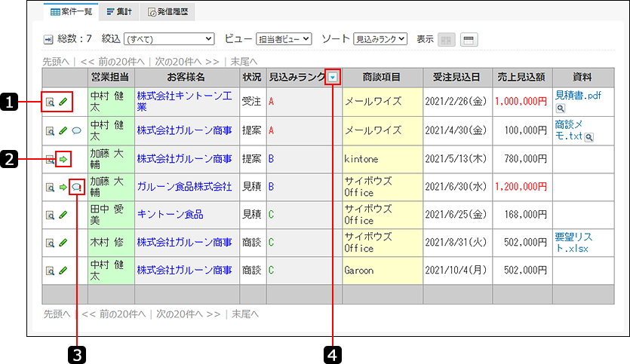Switch to grid display icon

click(447, 40)
